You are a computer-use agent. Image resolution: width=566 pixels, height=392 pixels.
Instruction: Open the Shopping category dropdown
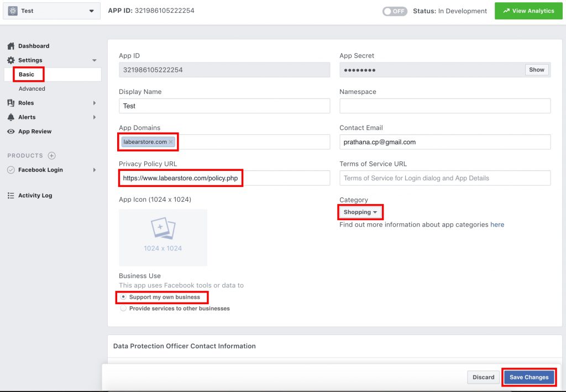(360, 212)
